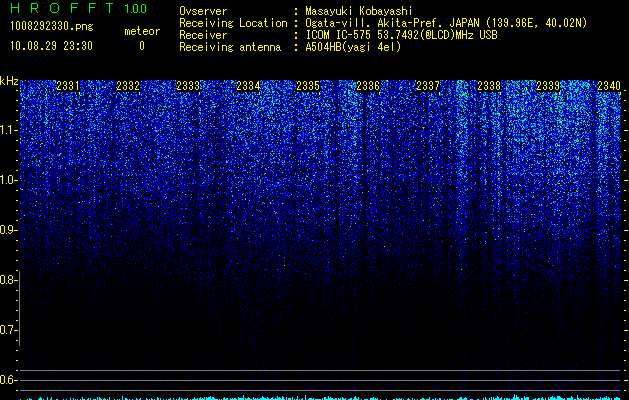Screen dimensions: 629x400
Task: Click time marker 2333
Action: click(x=188, y=85)
